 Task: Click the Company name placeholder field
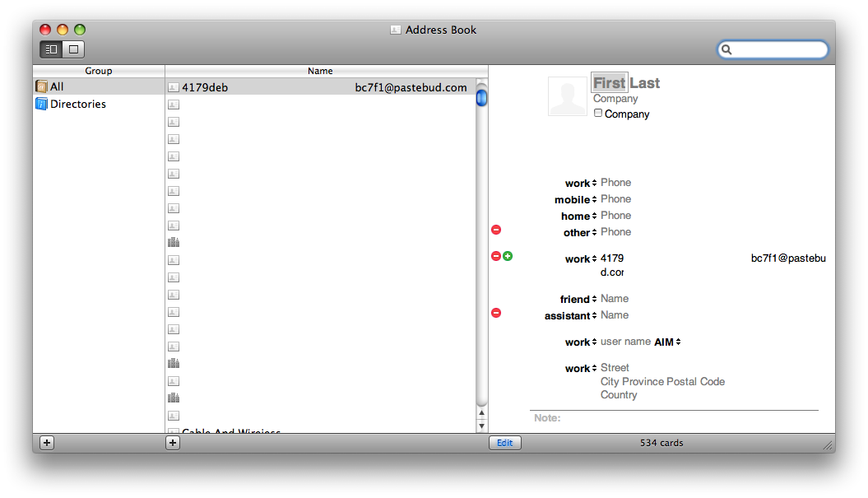615,99
